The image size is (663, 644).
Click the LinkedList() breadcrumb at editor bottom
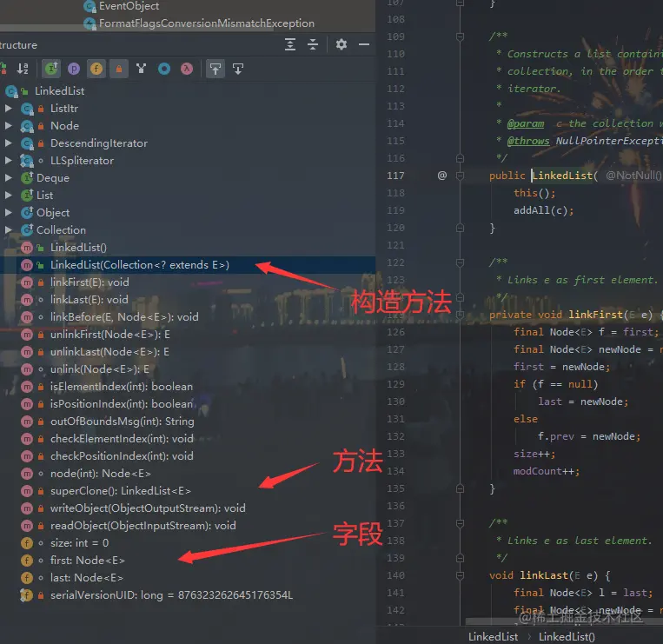tap(567, 636)
